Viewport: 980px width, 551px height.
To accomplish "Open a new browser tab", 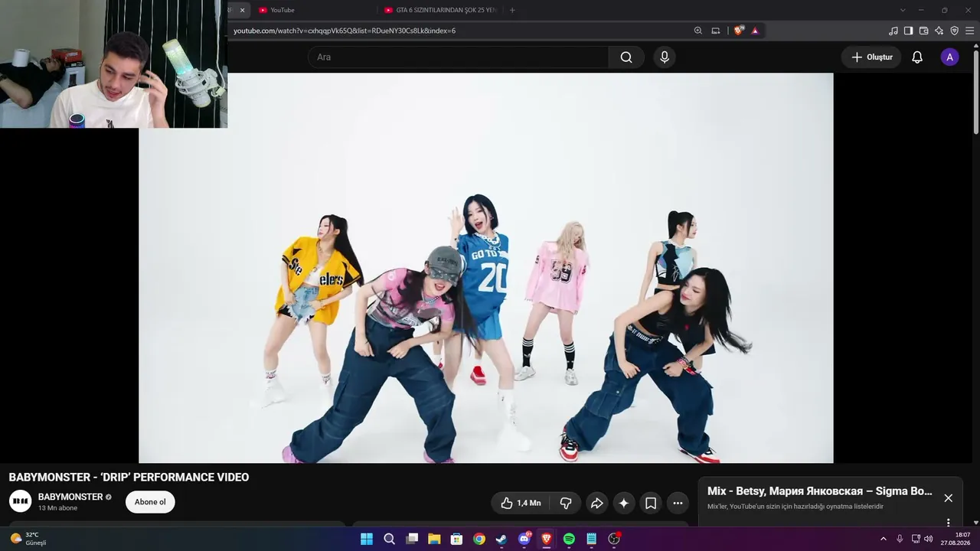I will [x=512, y=10].
